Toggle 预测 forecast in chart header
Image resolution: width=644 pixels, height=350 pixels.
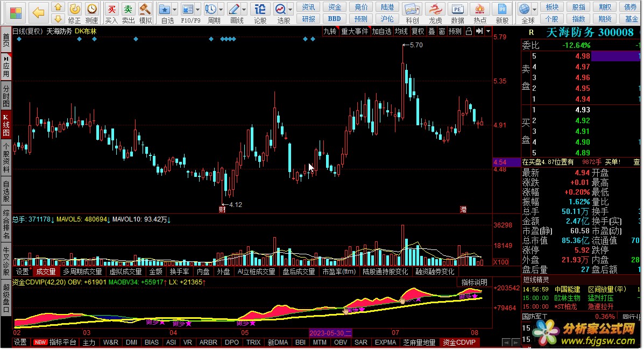click(455, 31)
